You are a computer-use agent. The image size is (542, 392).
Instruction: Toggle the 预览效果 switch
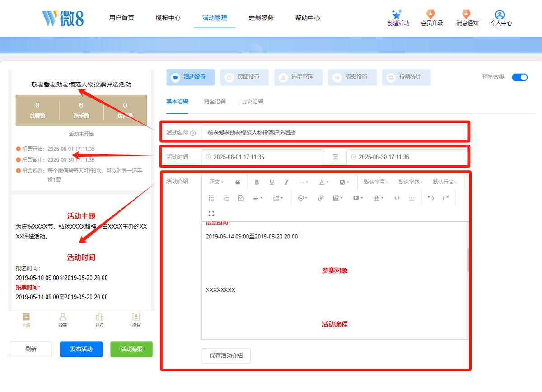[519, 77]
